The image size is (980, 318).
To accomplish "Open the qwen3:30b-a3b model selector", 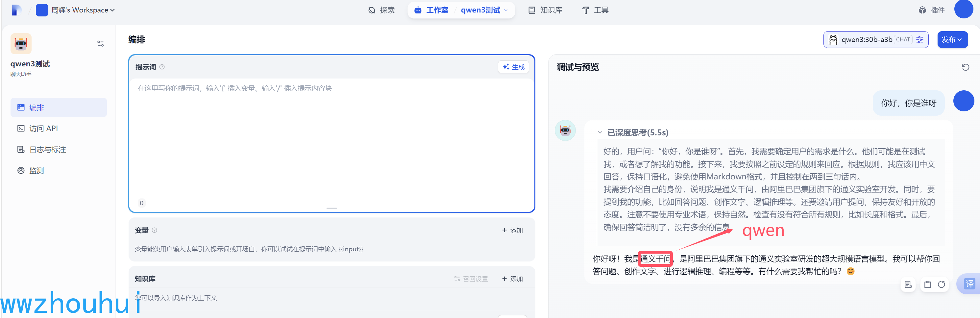I will [876, 39].
